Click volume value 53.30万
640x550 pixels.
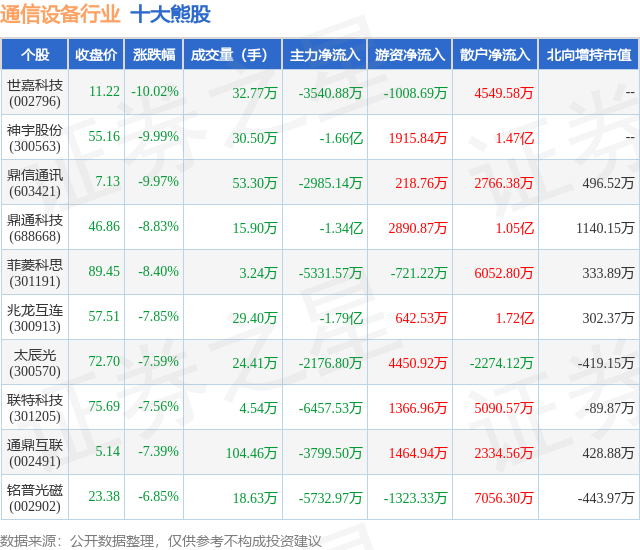(x=255, y=183)
